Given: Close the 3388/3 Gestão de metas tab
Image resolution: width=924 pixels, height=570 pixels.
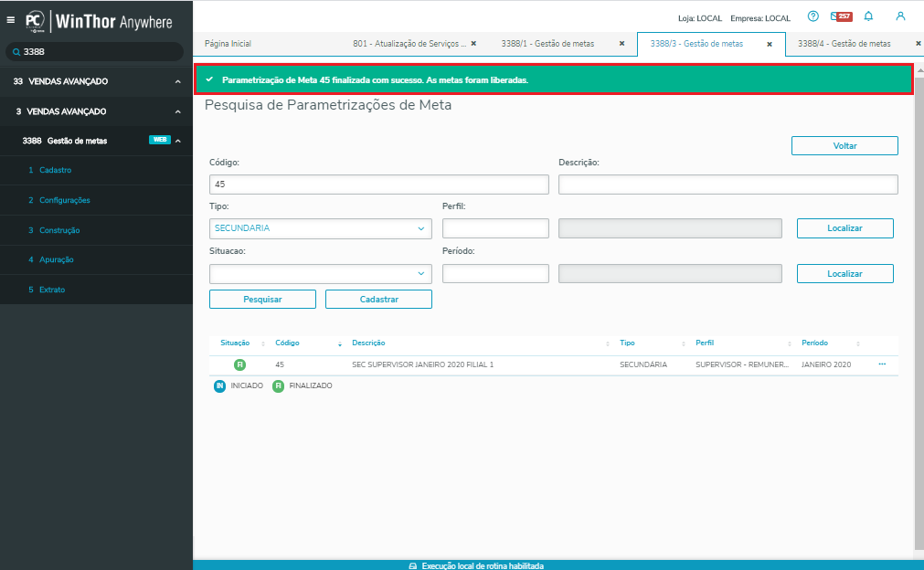Looking at the screenshot, I should 769,44.
